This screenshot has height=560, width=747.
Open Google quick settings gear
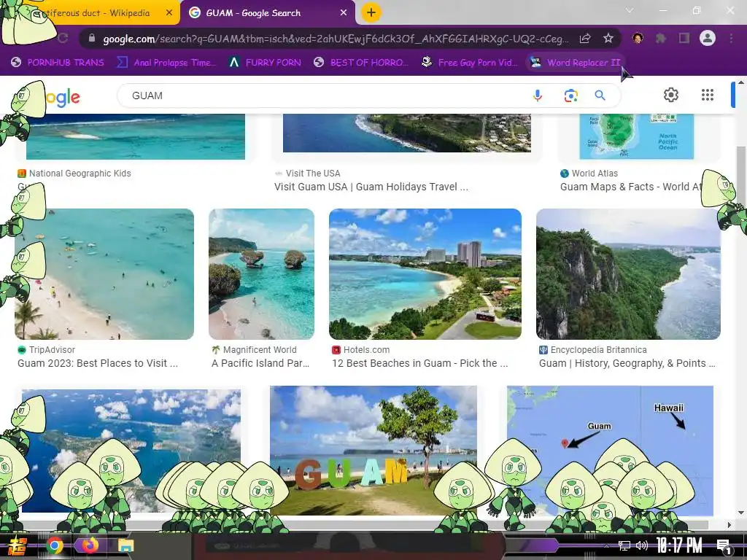tap(671, 95)
